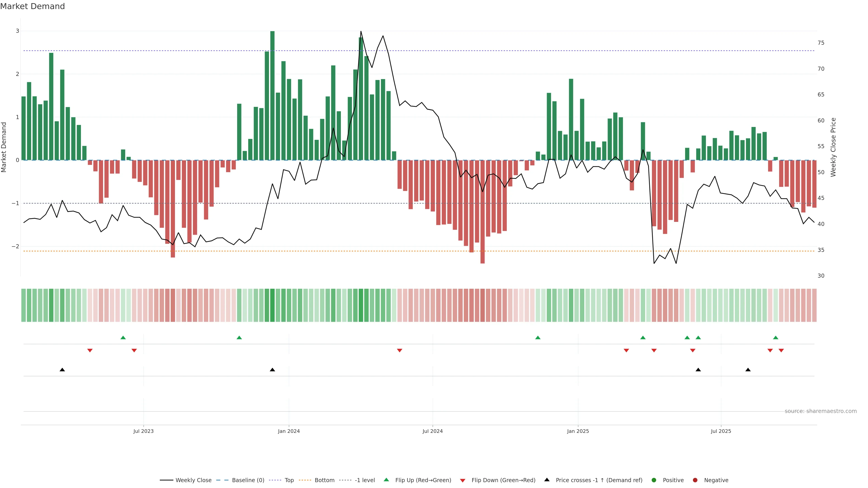Toggle the -1 level legend entry
Screen dimensions: 868x488
(x=365, y=480)
